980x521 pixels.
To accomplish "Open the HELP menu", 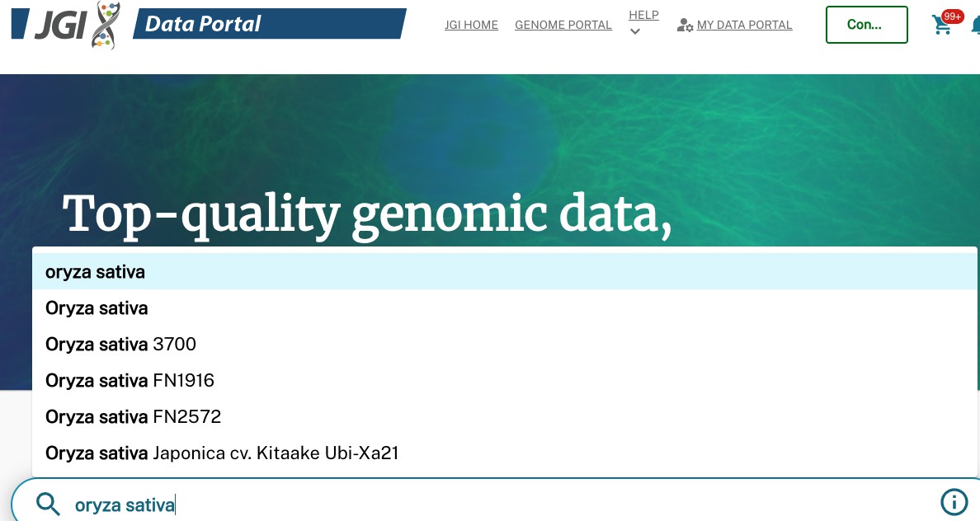I will point(643,15).
